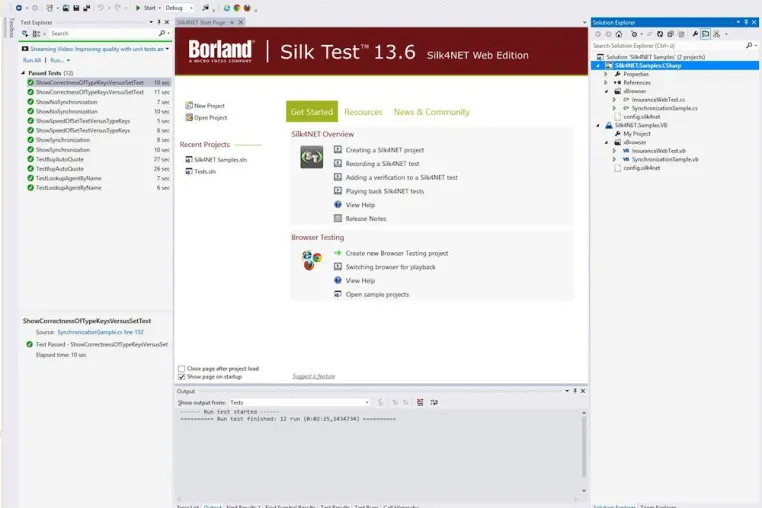Click the Save All icon in toolbar

(87, 8)
